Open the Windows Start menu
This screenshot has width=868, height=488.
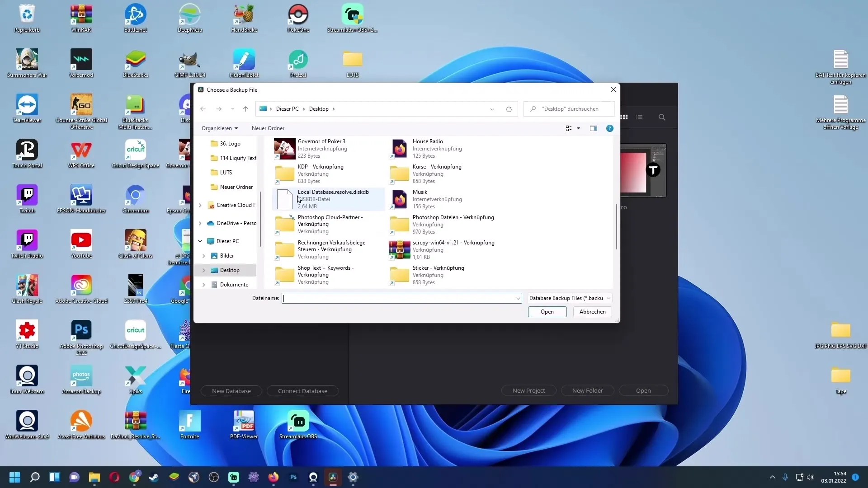coord(14,477)
